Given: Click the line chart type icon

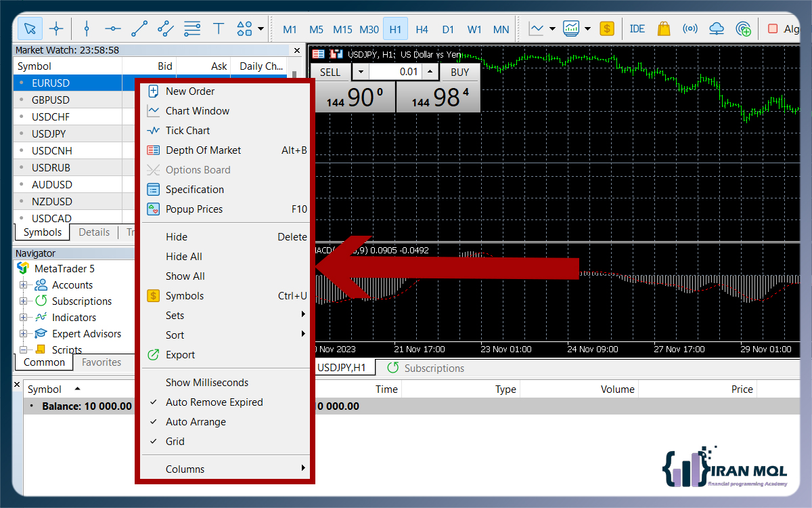Looking at the screenshot, I should 537,28.
